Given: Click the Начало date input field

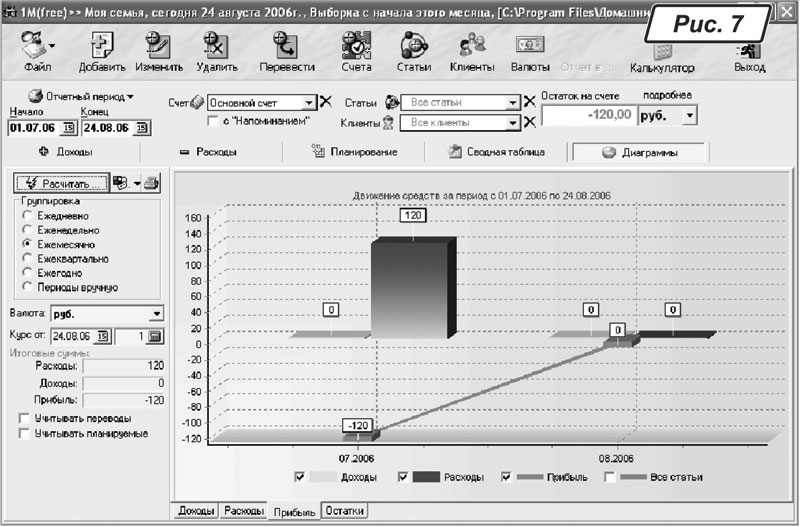Looking at the screenshot, I should click(32, 128).
